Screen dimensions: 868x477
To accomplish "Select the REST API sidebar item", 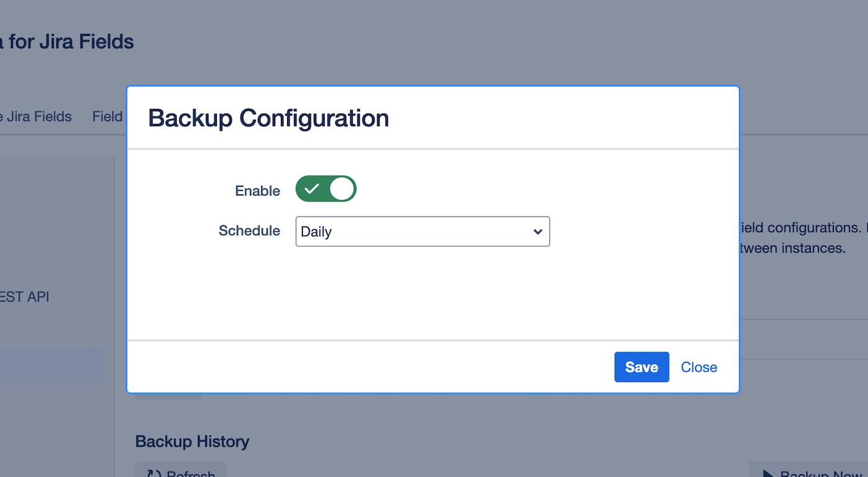I will click(25, 297).
